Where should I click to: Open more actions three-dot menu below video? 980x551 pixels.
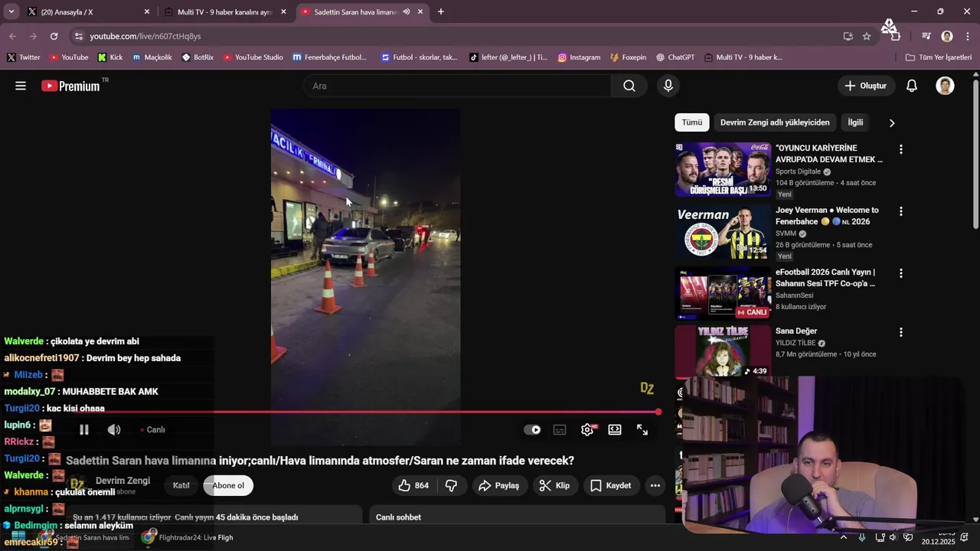[655, 485]
